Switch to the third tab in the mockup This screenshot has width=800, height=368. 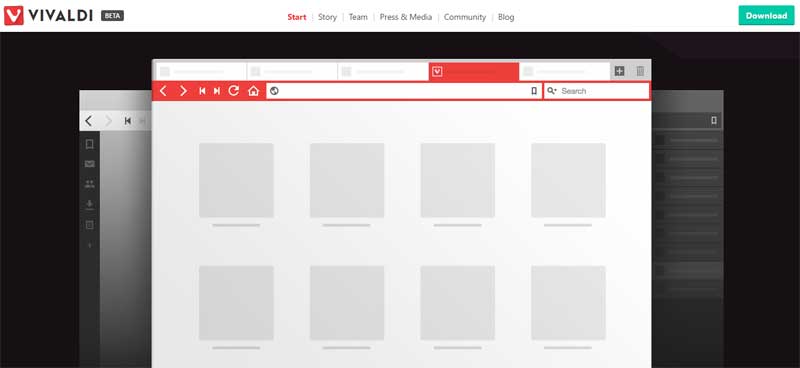click(383, 71)
